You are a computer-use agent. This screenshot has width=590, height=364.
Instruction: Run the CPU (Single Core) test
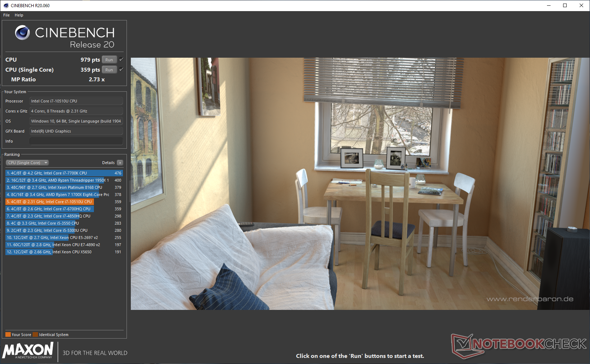[109, 70]
